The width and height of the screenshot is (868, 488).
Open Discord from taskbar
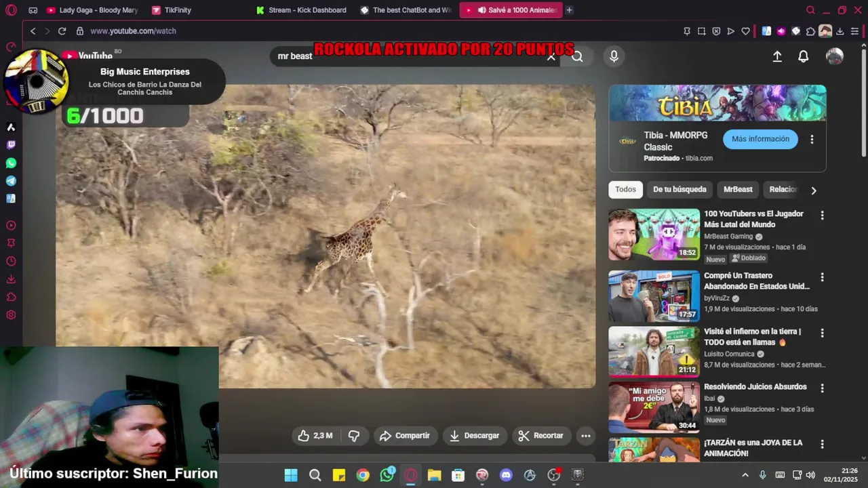(x=506, y=475)
